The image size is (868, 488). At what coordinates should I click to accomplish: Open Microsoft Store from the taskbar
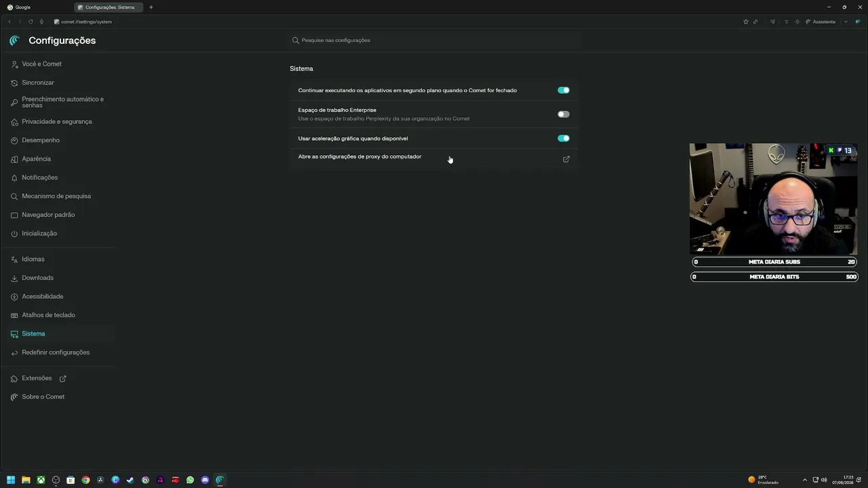(x=71, y=480)
